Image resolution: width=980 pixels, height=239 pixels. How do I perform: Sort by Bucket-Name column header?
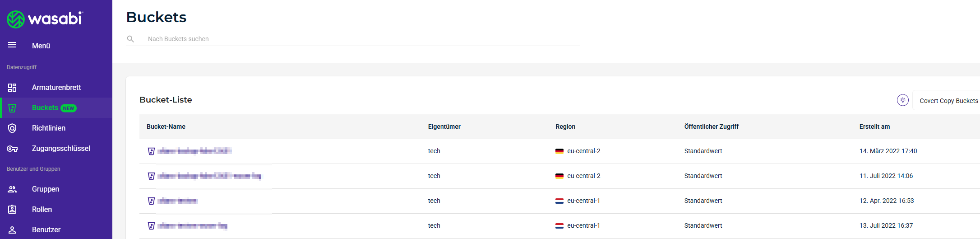pos(166,127)
